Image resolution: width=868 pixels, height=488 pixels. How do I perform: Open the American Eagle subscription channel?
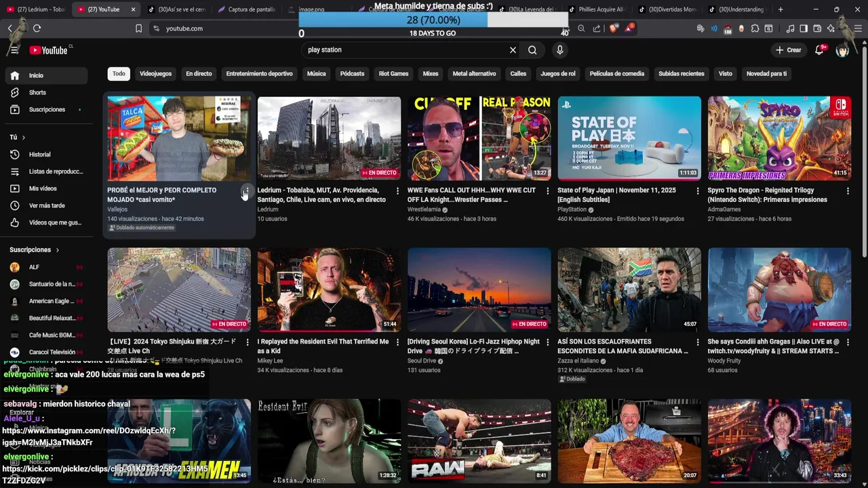pos(46,301)
